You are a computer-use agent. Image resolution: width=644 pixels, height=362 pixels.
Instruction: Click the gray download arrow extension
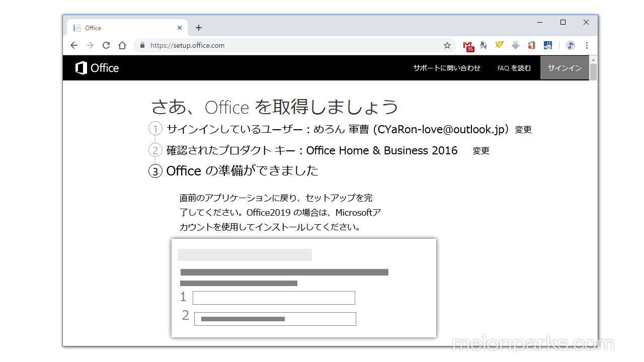point(516,45)
